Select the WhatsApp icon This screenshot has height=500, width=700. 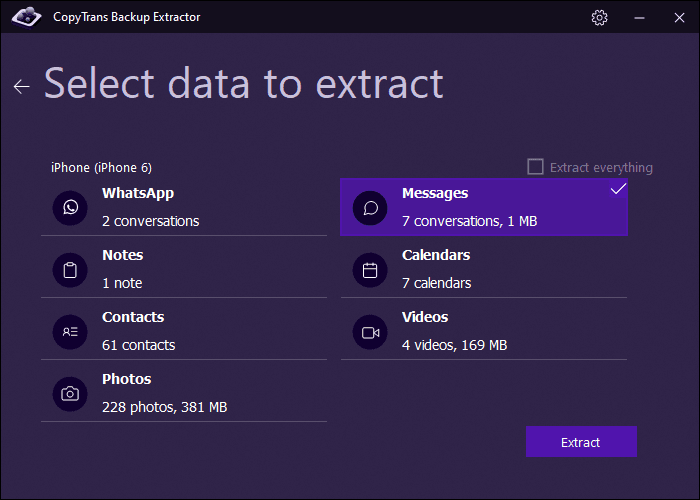click(x=70, y=208)
